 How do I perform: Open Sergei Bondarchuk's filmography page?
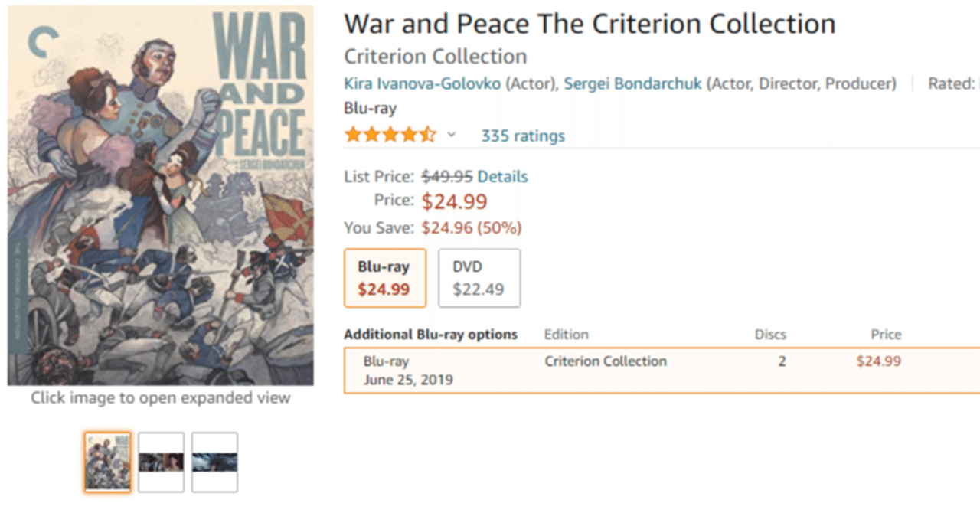[631, 83]
